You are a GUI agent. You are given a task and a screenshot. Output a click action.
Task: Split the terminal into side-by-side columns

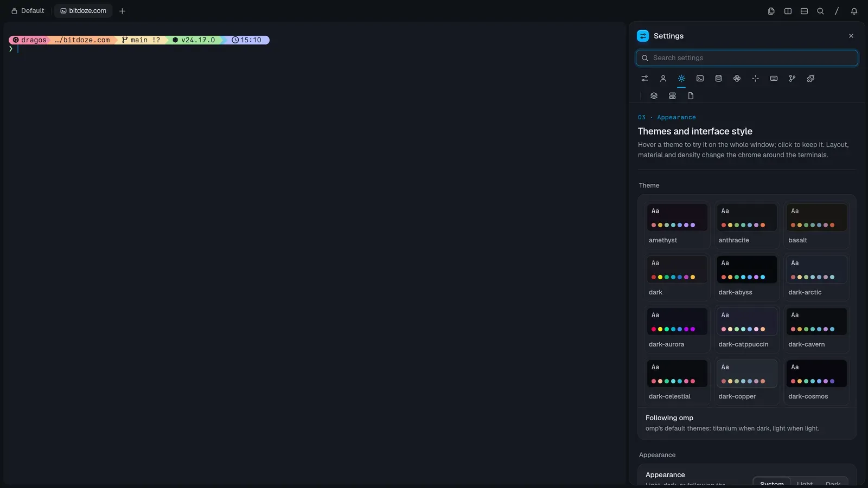click(x=788, y=11)
